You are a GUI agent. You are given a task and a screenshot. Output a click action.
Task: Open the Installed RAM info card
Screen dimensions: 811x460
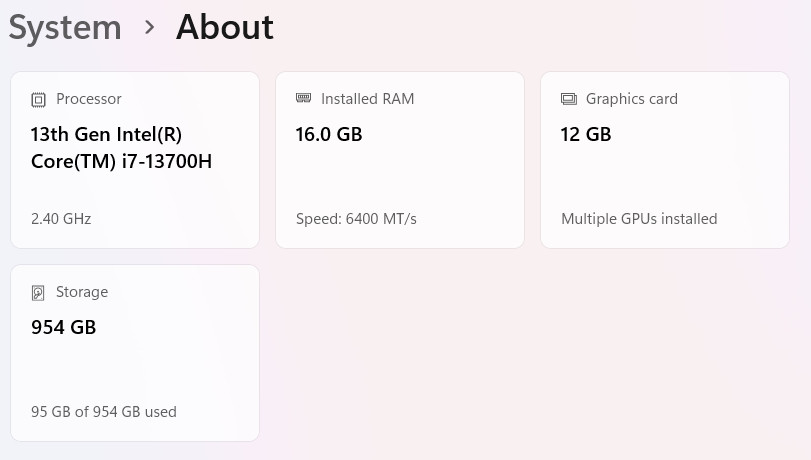pyautogui.click(x=400, y=160)
